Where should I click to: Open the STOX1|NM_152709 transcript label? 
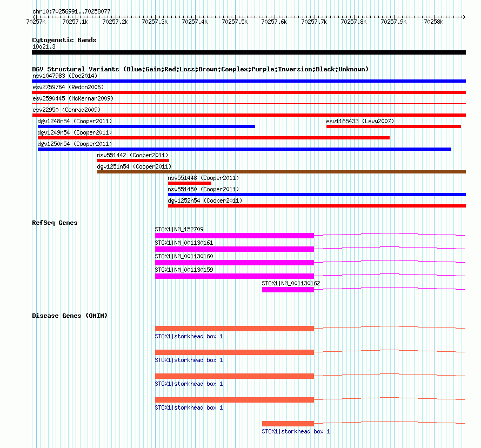[x=179, y=229]
